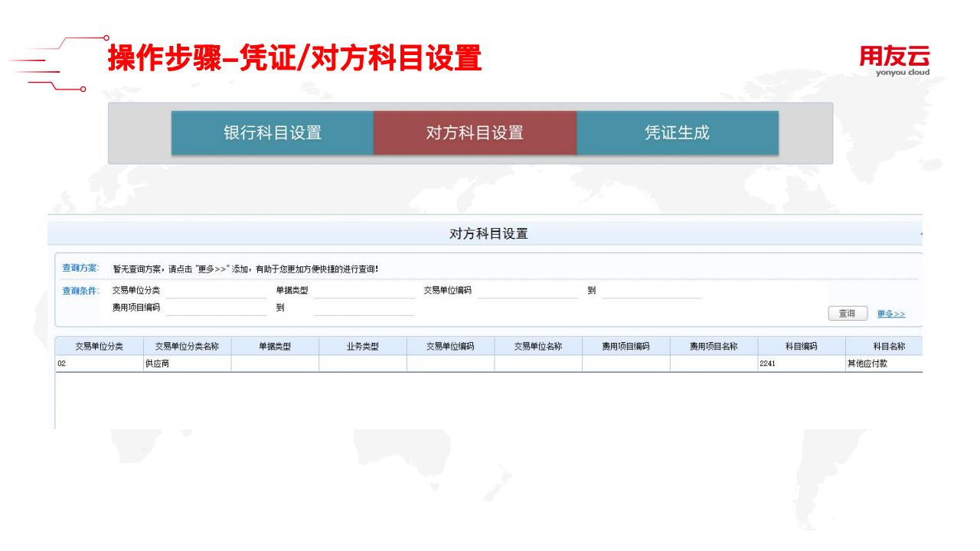Open the 银行科目设置 step tab
The width and height of the screenshot is (980, 551).
point(272,132)
